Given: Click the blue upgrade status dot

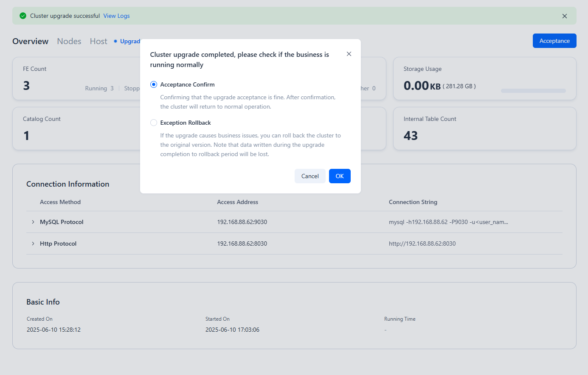Looking at the screenshot, I should [115, 41].
